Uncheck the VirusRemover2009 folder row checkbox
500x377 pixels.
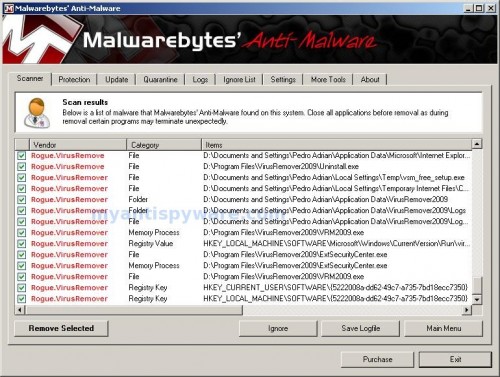pyautogui.click(x=22, y=200)
